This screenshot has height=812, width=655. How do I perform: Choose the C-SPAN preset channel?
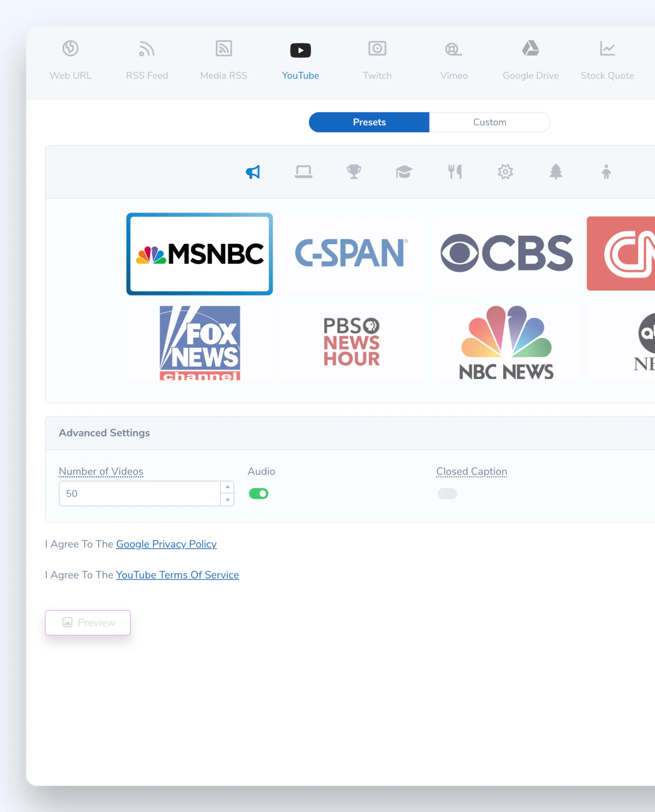point(352,253)
